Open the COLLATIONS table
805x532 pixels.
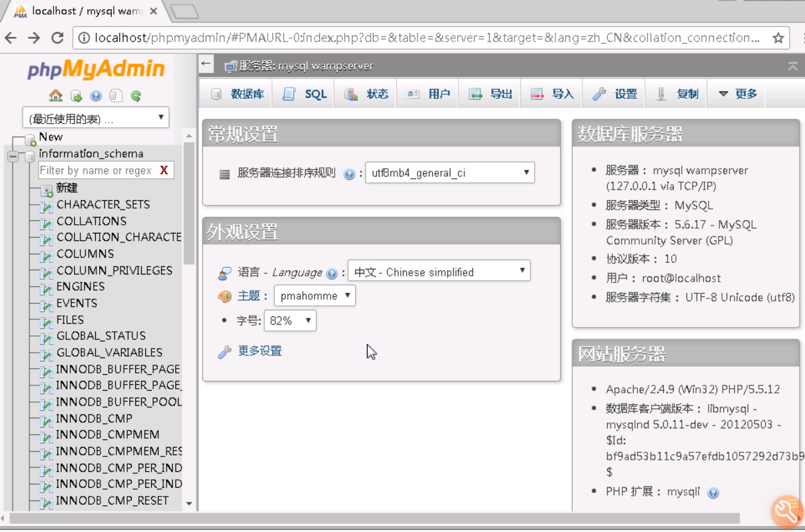[x=91, y=221]
